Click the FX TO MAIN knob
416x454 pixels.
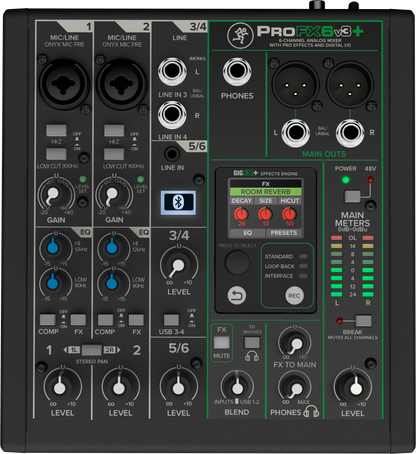pos(295,344)
